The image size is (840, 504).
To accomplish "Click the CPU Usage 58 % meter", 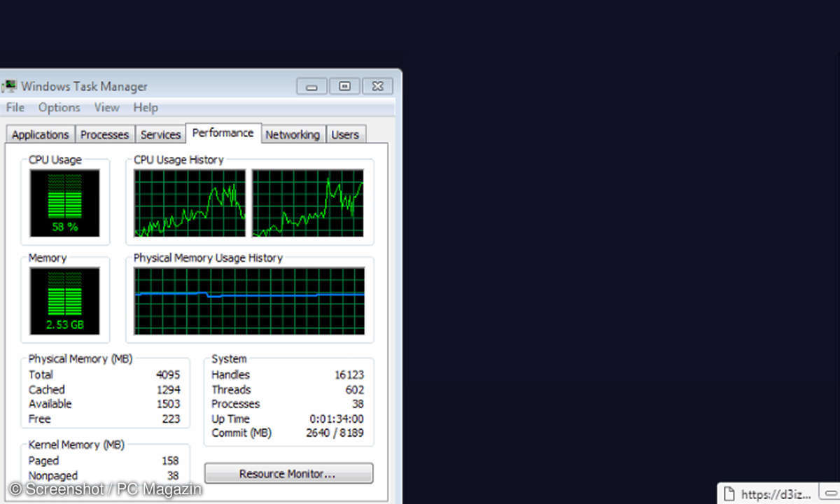I will [64, 203].
